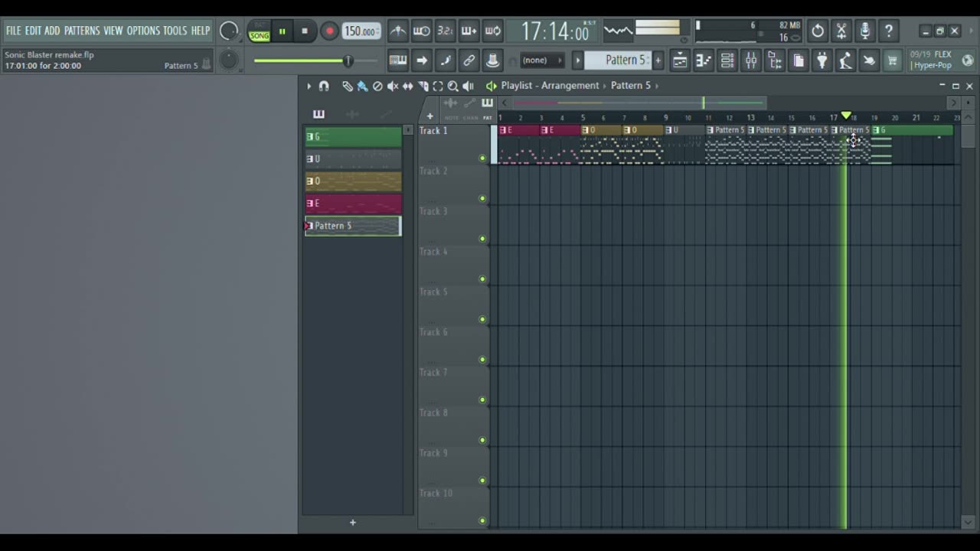Add new pattern with plus beside Pattern 5
Viewport: 980px width, 551px height.
pyautogui.click(x=658, y=60)
